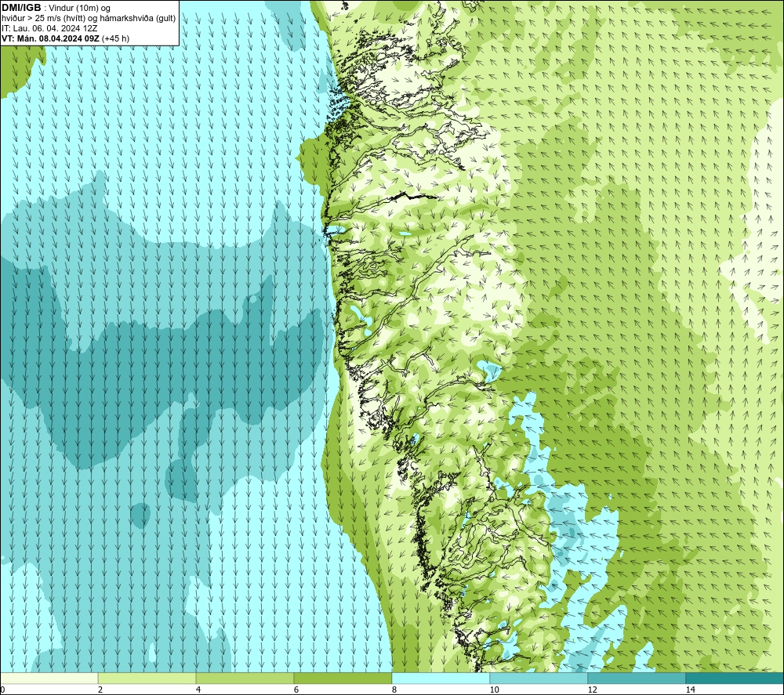Image resolution: width=784 pixels, height=695 pixels.
Task: Click the legend scale label '2'
Action: (x=100, y=690)
